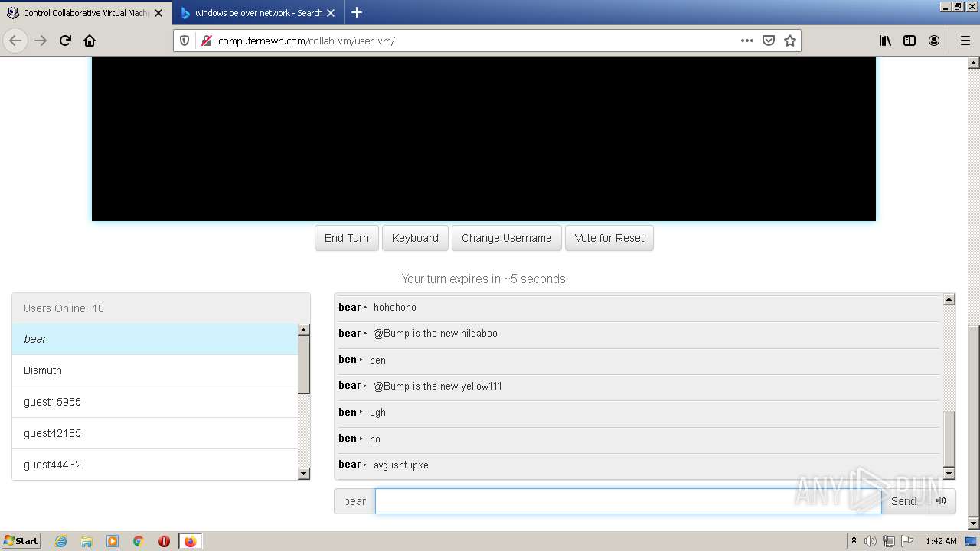Click chat box scroll down arrow
Viewport: 980px width, 551px height.
[949, 474]
